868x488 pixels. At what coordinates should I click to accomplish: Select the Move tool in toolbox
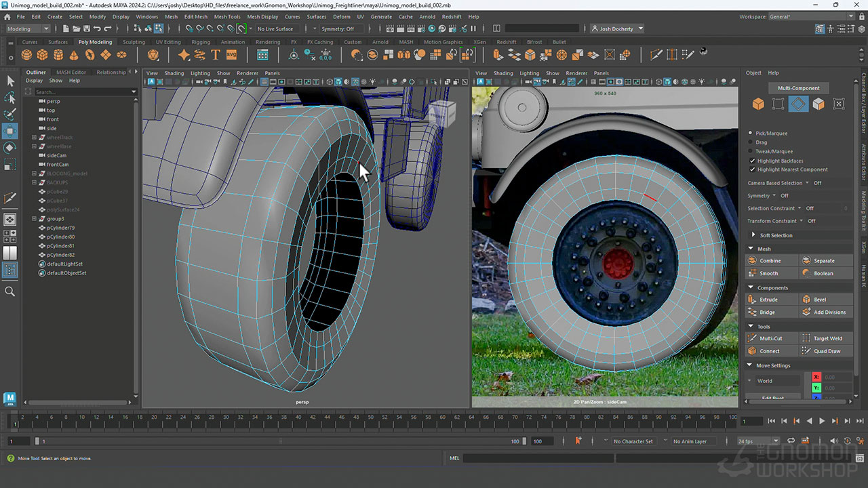pos(10,130)
